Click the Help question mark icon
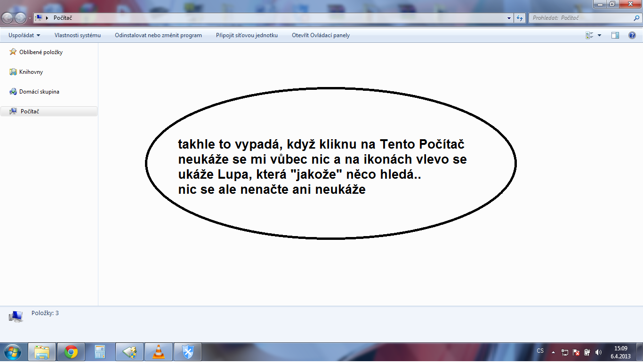 click(x=632, y=35)
